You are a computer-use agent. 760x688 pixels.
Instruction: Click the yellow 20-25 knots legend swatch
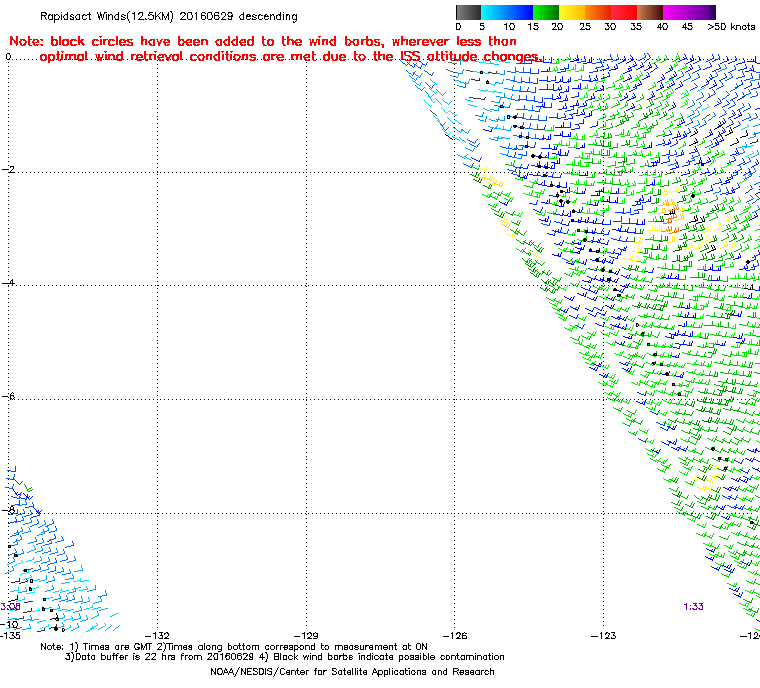click(572, 12)
